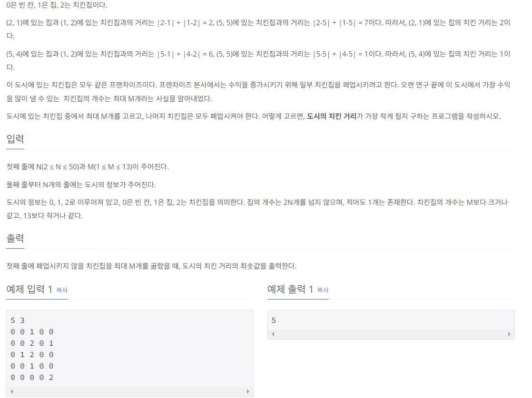Click the output value 5 in the sample box
The width and height of the screenshot is (532, 398).
[x=274, y=320]
